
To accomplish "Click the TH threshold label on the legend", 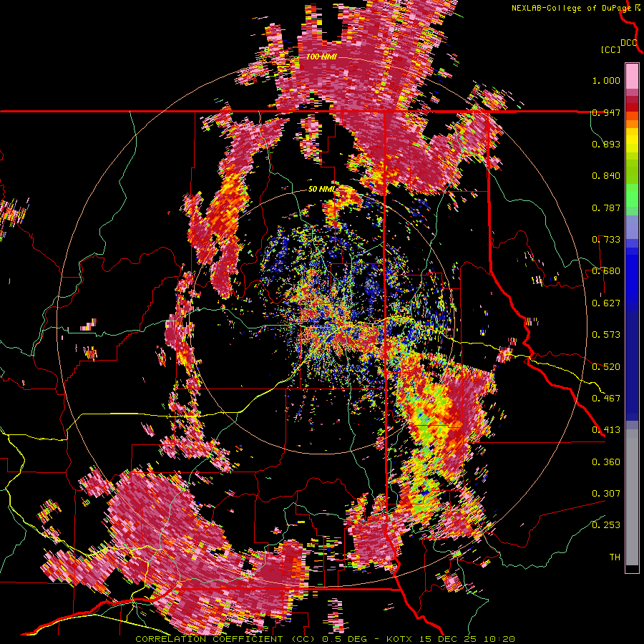I will (x=615, y=557).
